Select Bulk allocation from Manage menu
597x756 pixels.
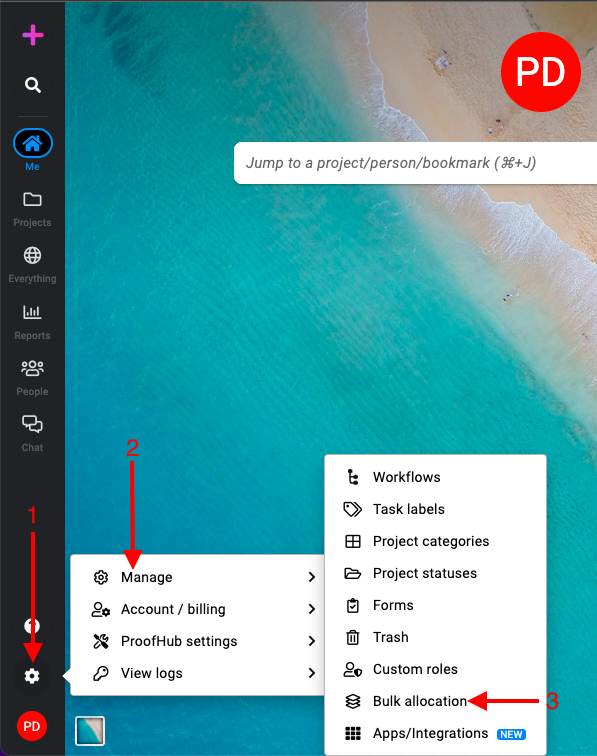click(x=420, y=701)
